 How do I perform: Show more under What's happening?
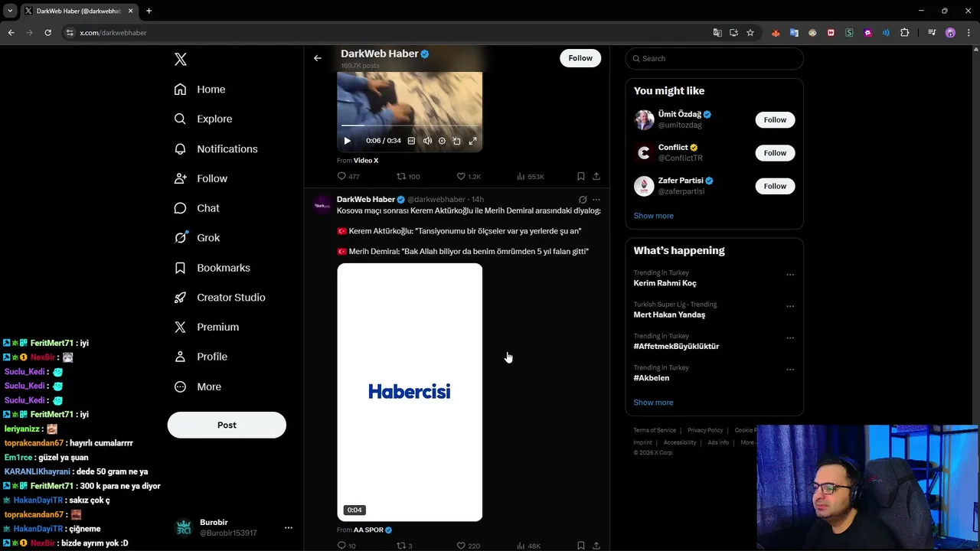point(653,403)
